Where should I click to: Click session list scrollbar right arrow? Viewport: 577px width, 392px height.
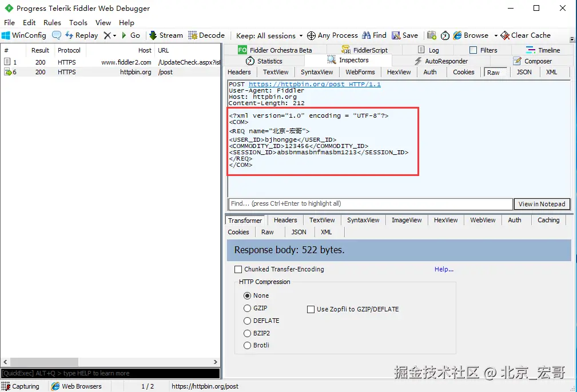pyautogui.click(x=215, y=362)
